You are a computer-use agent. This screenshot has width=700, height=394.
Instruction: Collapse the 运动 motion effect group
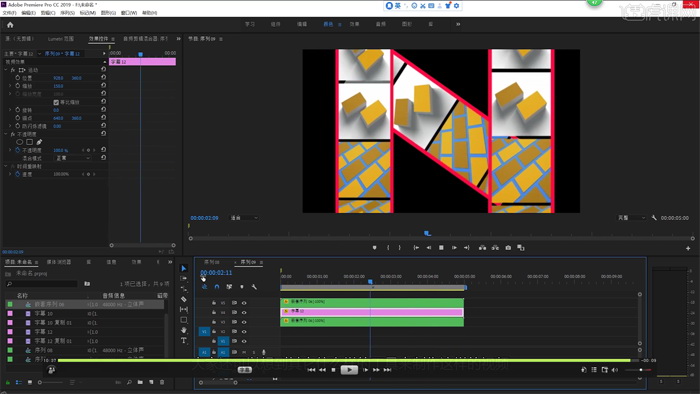(x=6, y=70)
